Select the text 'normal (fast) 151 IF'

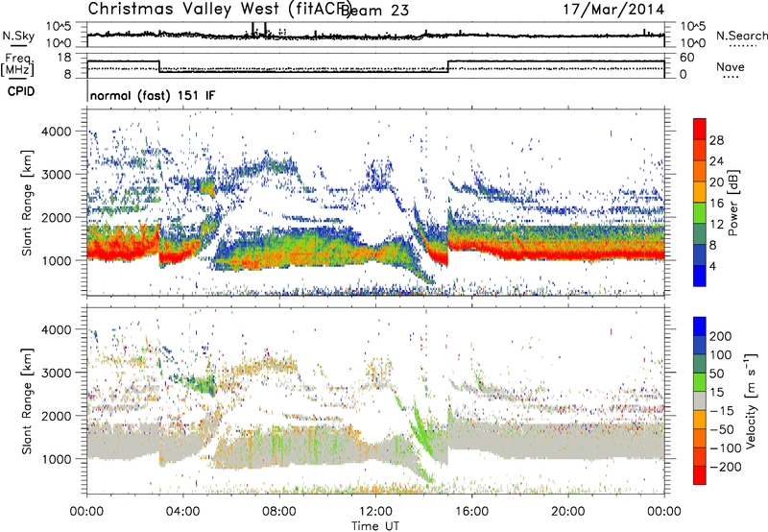point(153,95)
